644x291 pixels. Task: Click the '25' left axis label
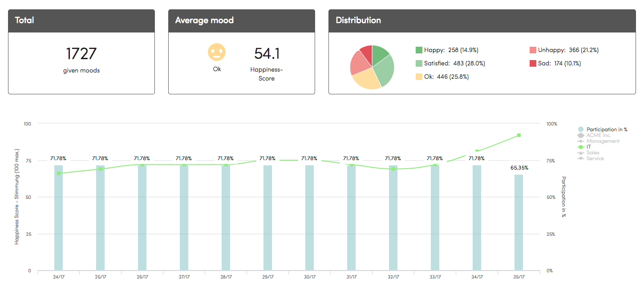[x=28, y=234]
